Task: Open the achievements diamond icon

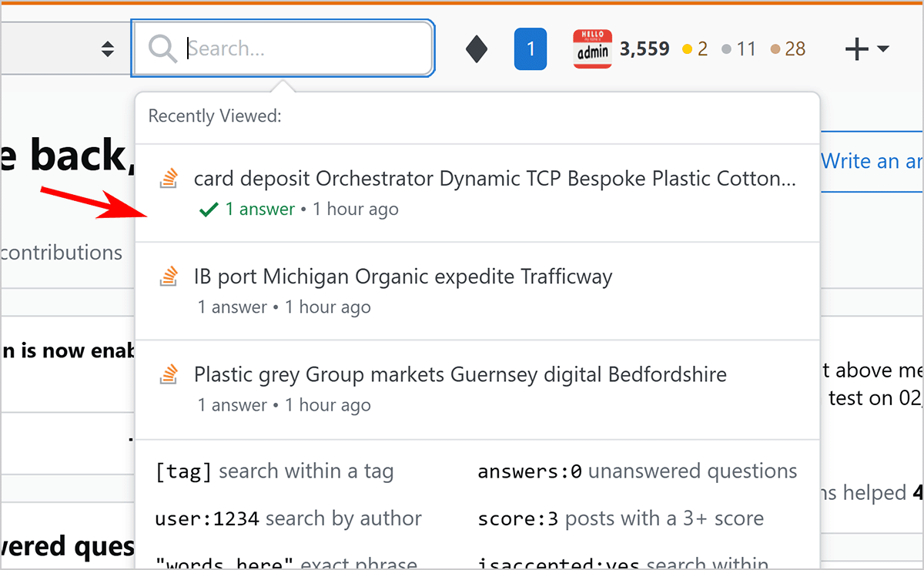Action: point(477,49)
